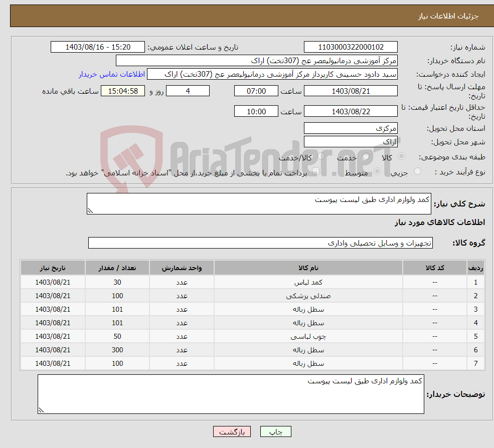Click the remaining time field 15:04:58
Image resolution: width=494 pixels, height=448 pixels.
pyautogui.click(x=123, y=91)
